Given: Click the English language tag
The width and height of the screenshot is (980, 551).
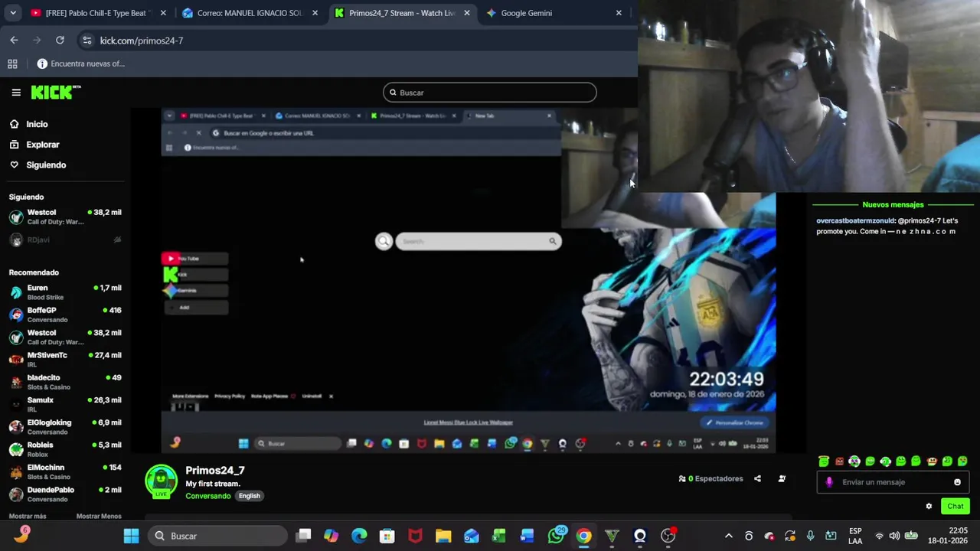Looking at the screenshot, I should 249,496.
